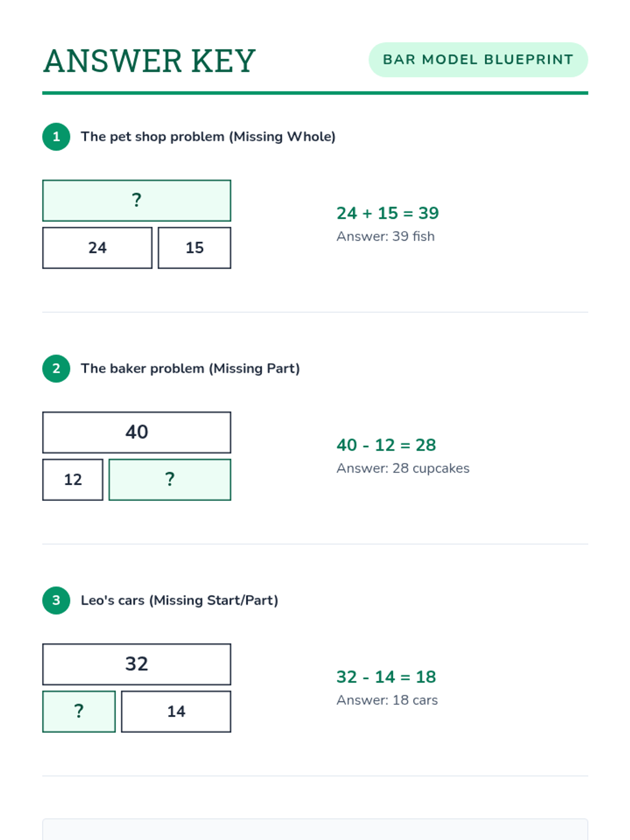Click the bar labeled 24
The width and height of the screenshot is (630, 840).
pos(97,248)
